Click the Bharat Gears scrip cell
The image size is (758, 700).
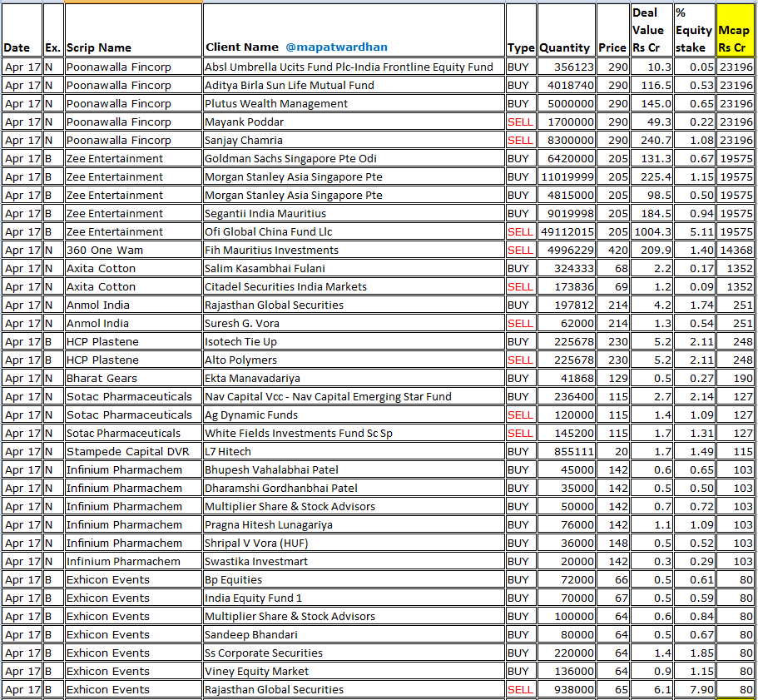point(133,378)
